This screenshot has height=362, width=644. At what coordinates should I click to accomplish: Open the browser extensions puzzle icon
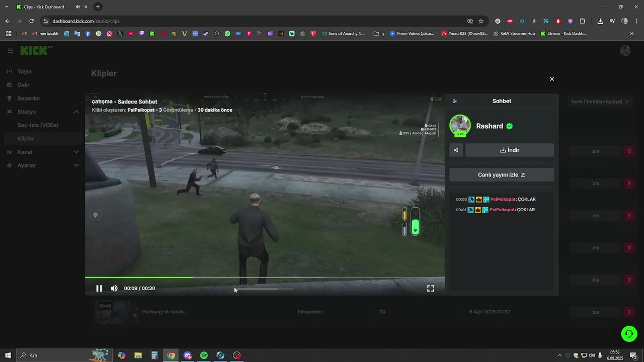pyautogui.click(x=583, y=21)
